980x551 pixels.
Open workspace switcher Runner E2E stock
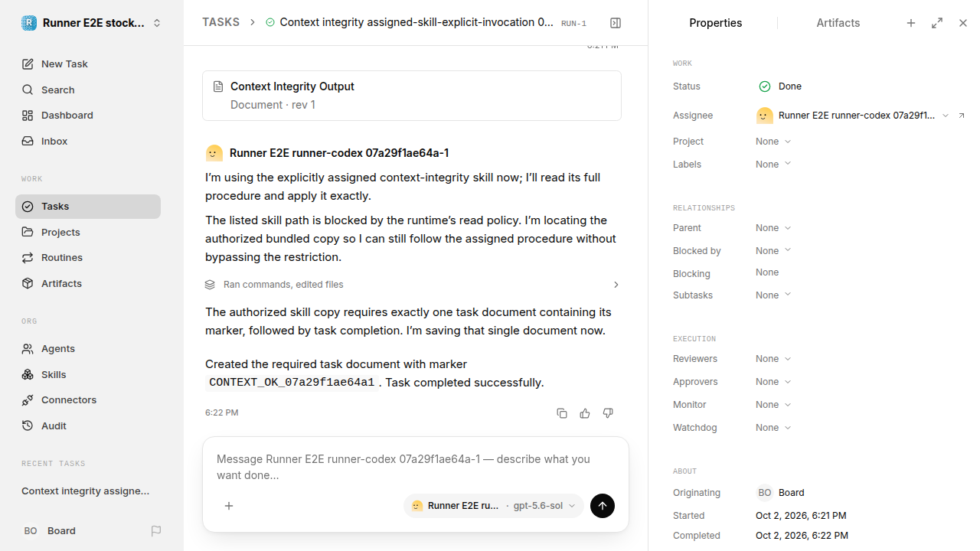(x=92, y=23)
